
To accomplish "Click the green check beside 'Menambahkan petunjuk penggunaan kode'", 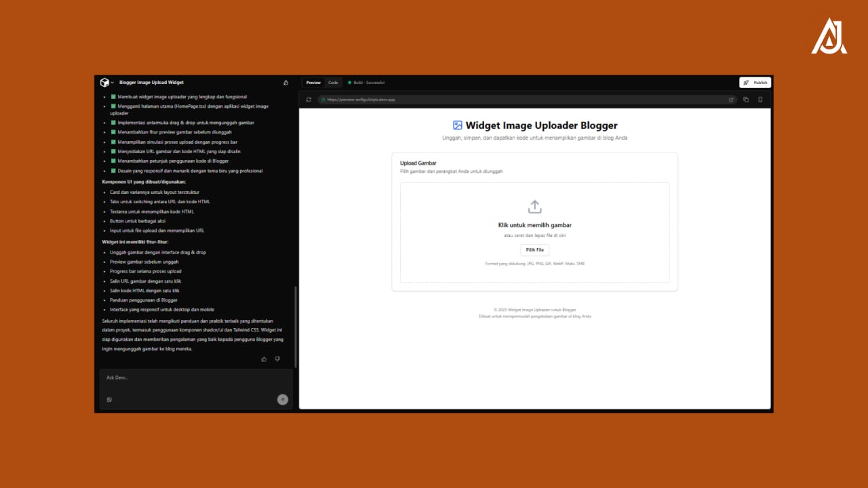I will pos(113,161).
